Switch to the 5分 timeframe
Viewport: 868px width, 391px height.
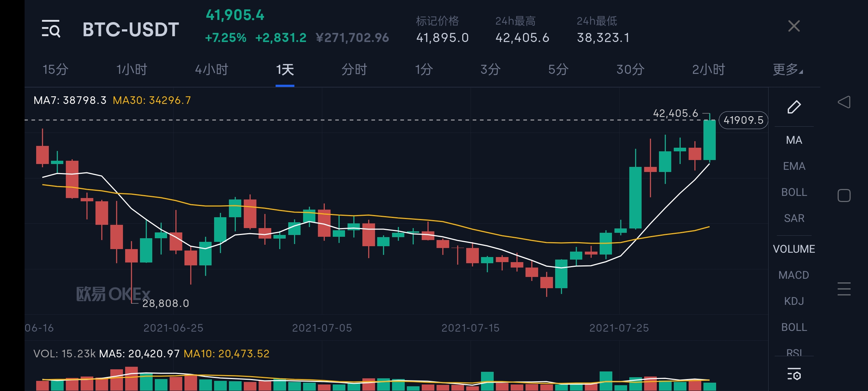[558, 69]
